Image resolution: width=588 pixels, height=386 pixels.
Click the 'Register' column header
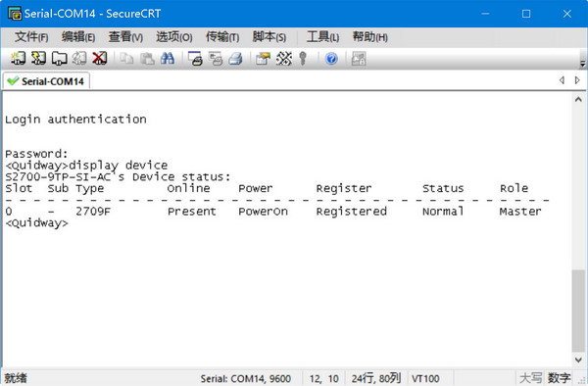344,188
